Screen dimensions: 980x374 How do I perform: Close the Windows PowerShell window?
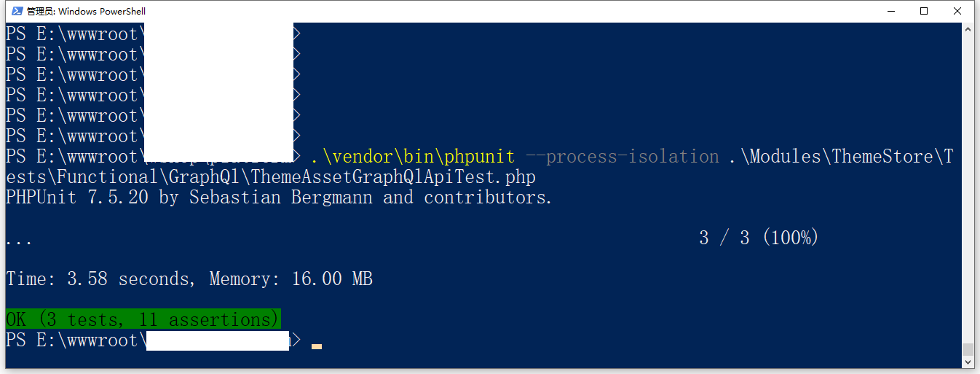957,11
